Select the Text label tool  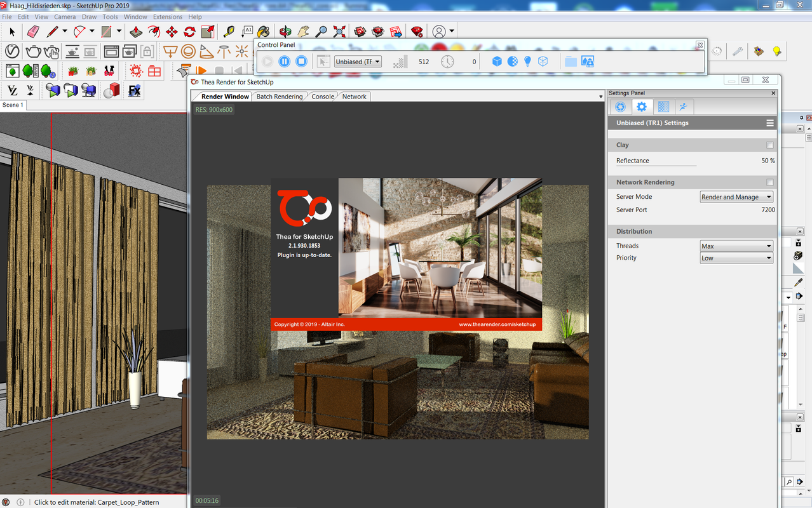pos(247,31)
